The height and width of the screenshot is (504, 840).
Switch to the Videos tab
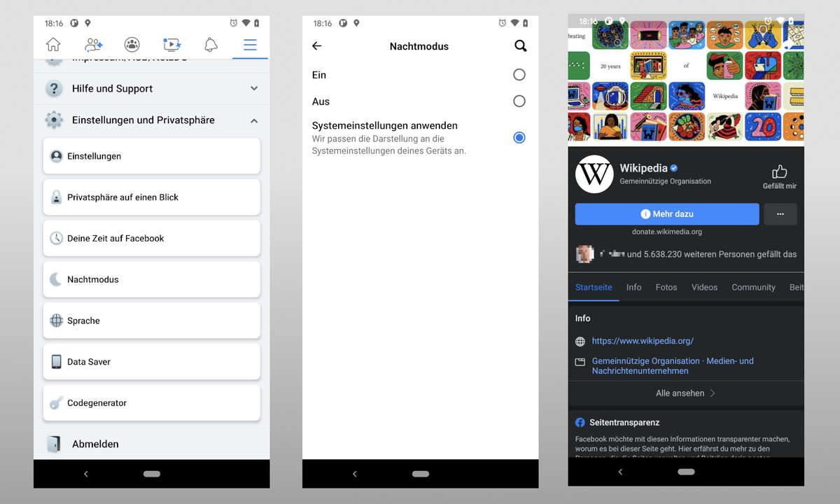tap(704, 288)
